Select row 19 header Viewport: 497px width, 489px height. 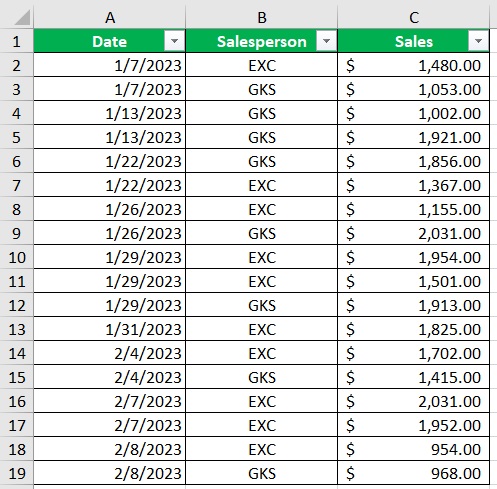pos(16,473)
